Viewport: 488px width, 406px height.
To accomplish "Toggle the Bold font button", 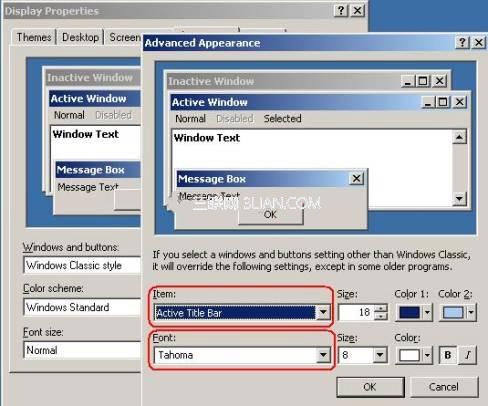I will coord(448,355).
